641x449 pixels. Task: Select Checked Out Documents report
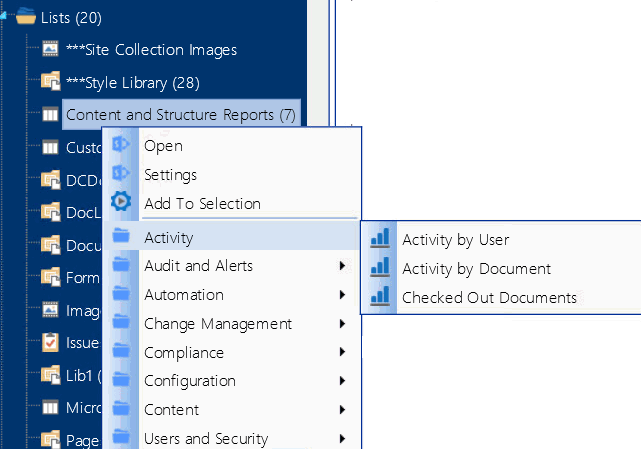pyautogui.click(x=489, y=297)
